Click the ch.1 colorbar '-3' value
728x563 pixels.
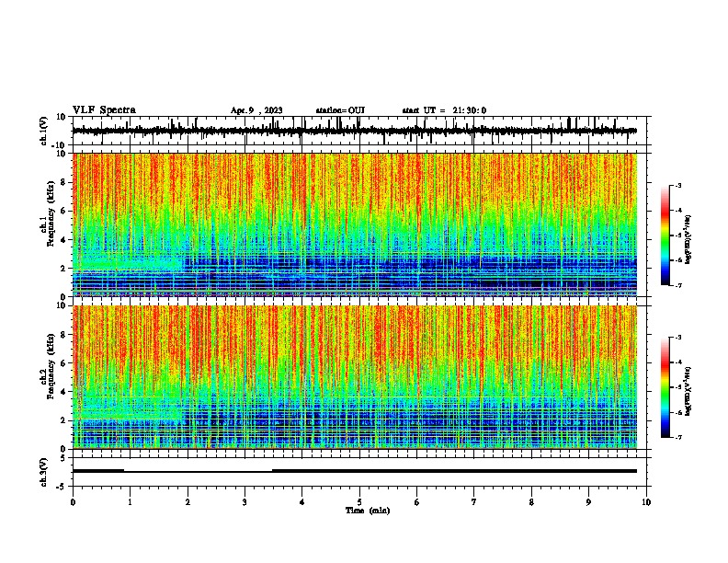678,185
